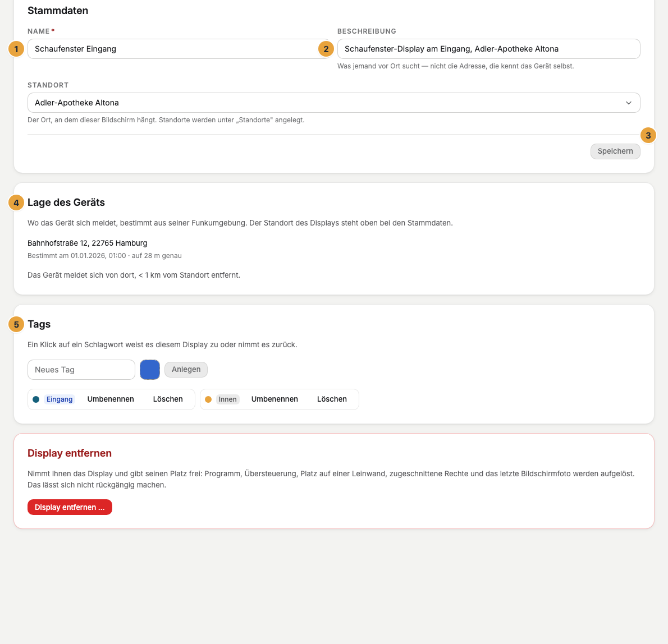Toggle the "Innen" tag chip

click(227, 399)
